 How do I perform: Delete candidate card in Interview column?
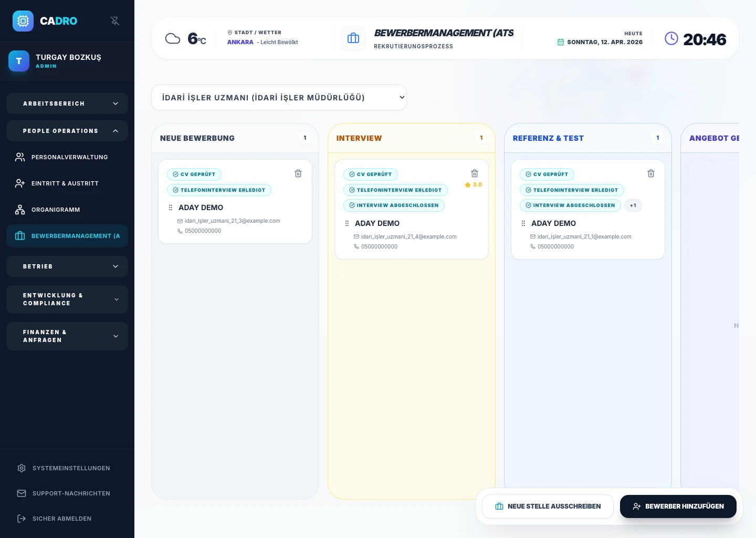coord(475,173)
